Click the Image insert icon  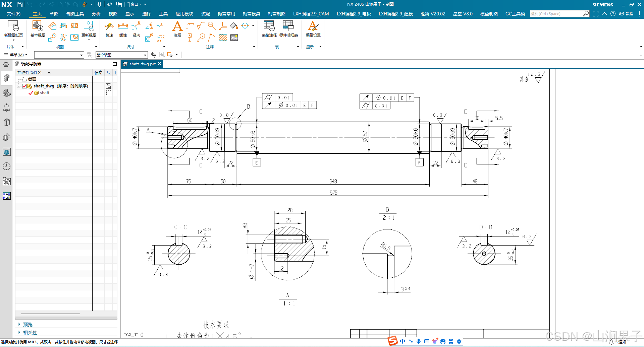click(x=234, y=37)
